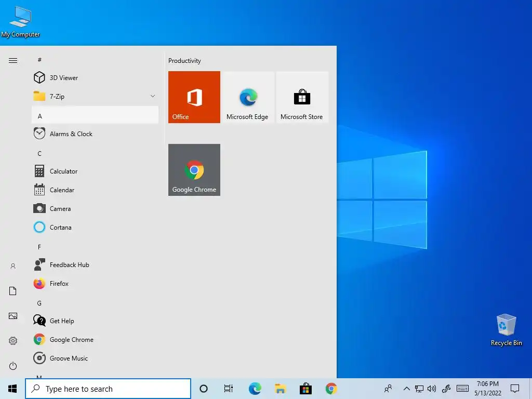Expand Start menu hamburger navigation
Image resolution: width=532 pixels, height=399 pixels.
13,60
